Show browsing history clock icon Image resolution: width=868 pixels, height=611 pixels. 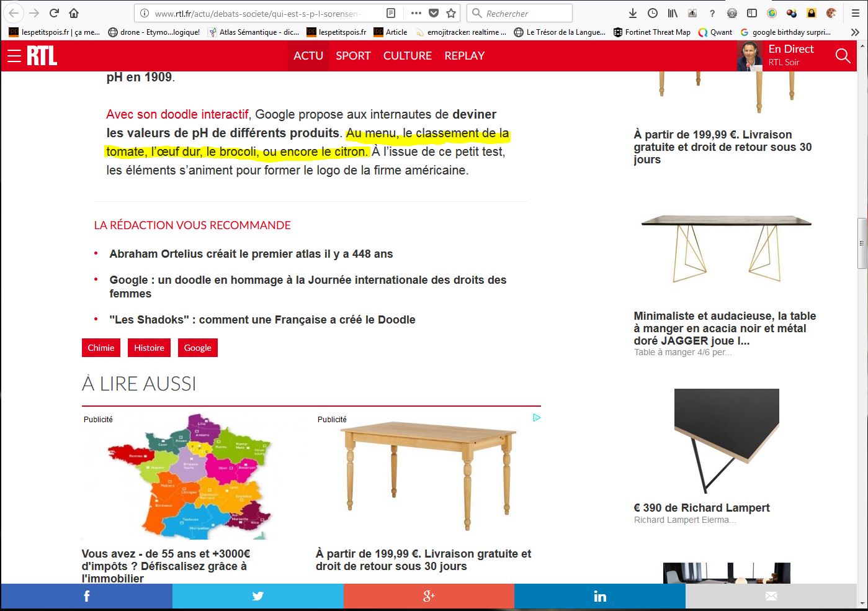[653, 13]
